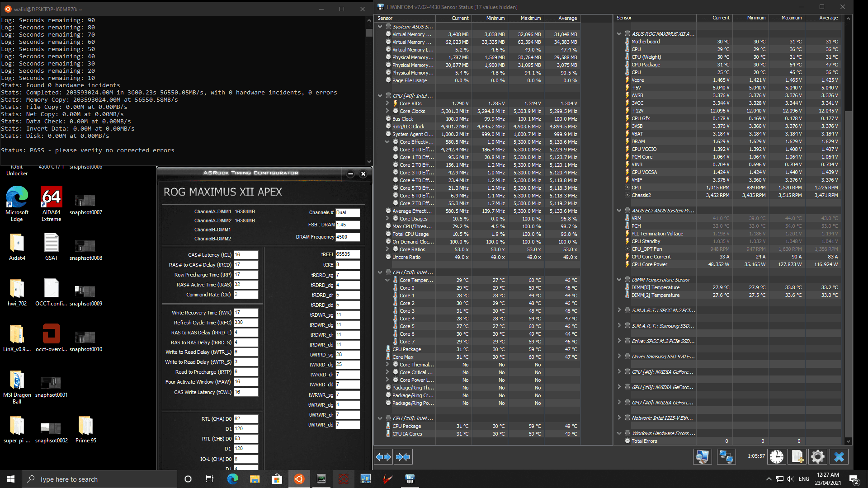The width and height of the screenshot is (868, 488).
Task: Collapse ASUS ROG MAXIMUS XII sensor group
Action: tap(619, 34)
